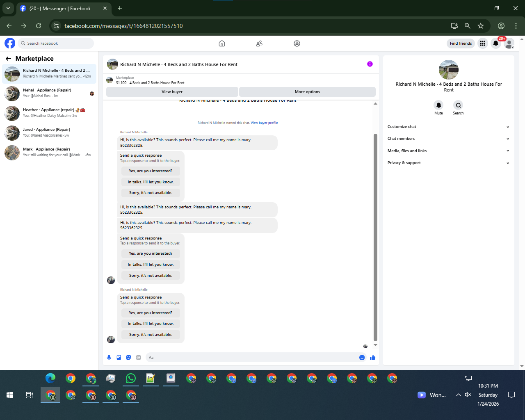This screenshot has width=525, height=420.
Task: Open the Windows Start menu
Action: pos(10,395)
